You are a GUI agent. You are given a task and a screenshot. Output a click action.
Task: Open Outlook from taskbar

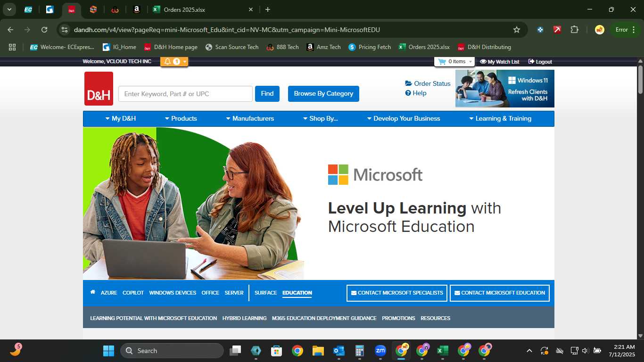[x=339, y=351]
